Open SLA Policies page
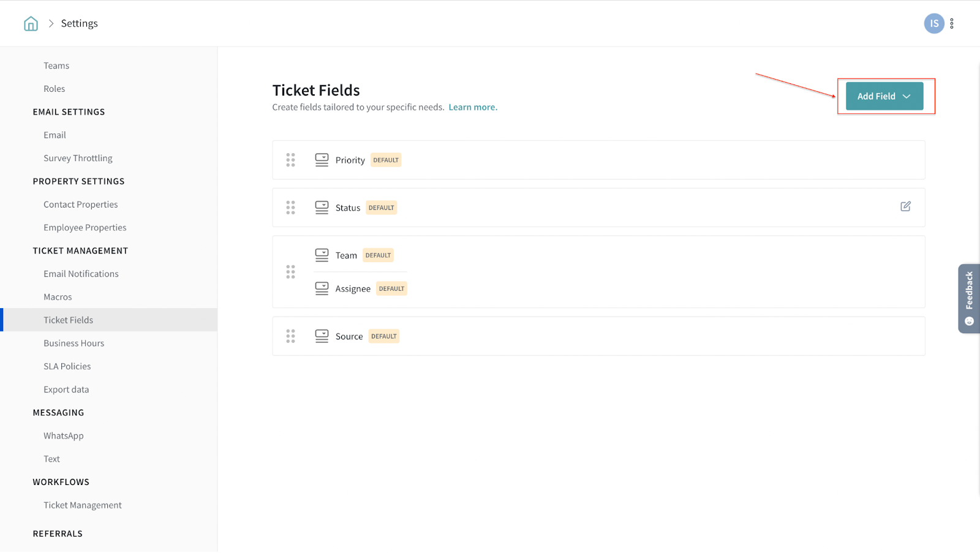The image size is (980, 553). (x=67, y=366)
